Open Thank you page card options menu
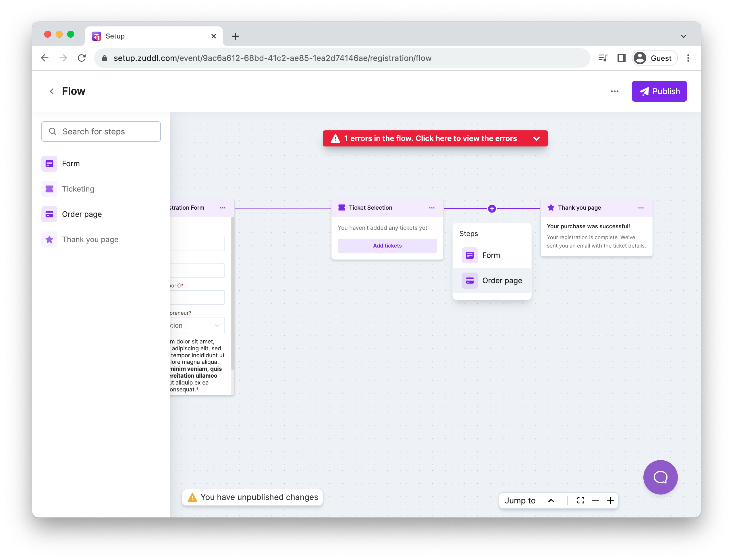Screen dimensions: 733x560 (641, 208)
